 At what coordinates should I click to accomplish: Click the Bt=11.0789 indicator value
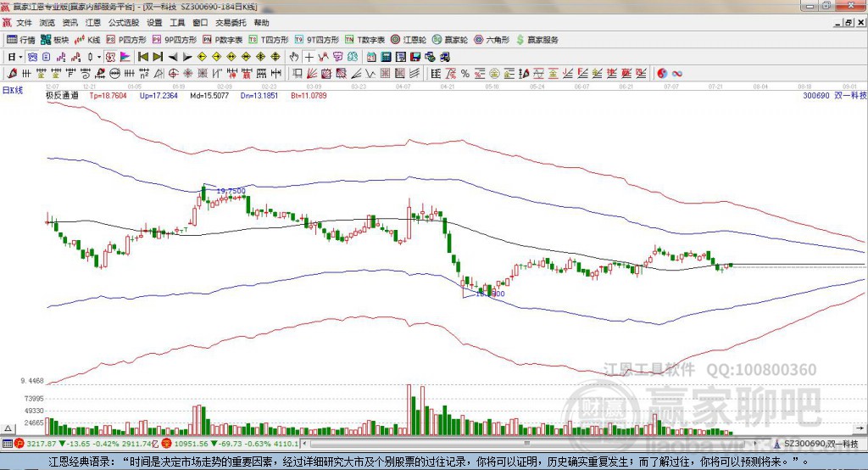pos(309,95)
